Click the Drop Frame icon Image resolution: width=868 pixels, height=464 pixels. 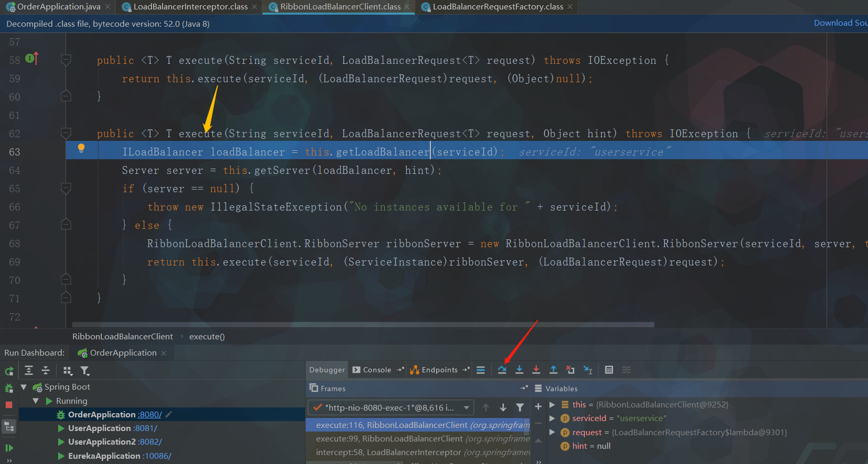click(x=570, y=370)
